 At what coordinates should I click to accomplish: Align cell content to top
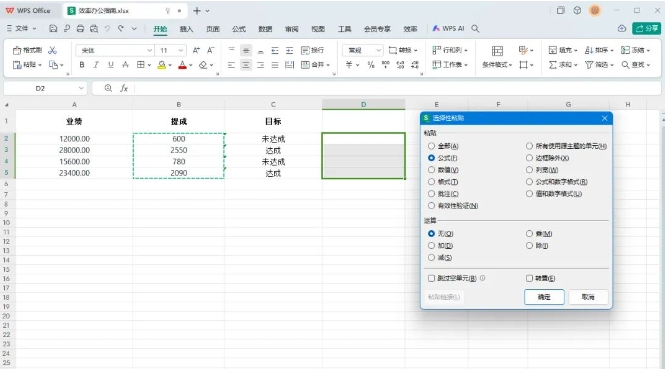[x=232, y=50]
